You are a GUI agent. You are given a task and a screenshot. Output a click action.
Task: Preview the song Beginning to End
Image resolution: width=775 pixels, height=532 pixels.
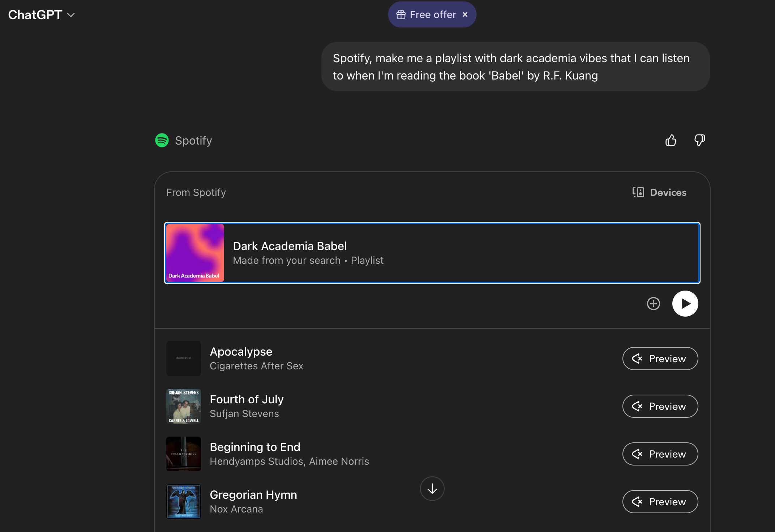(x=660, y=454)
